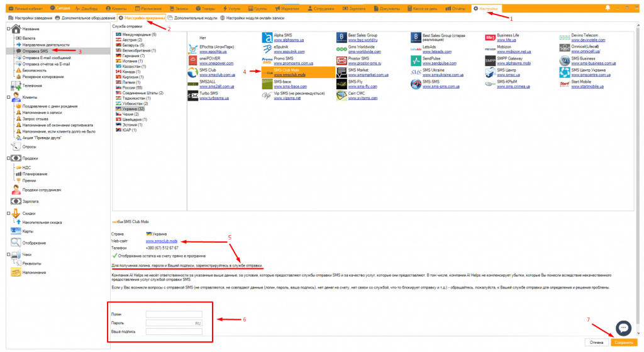Viewport: 644px width, 352px height.
Task: Click the EPochta (АтомПарк) provider icon
Action: (x=192, y=49)
